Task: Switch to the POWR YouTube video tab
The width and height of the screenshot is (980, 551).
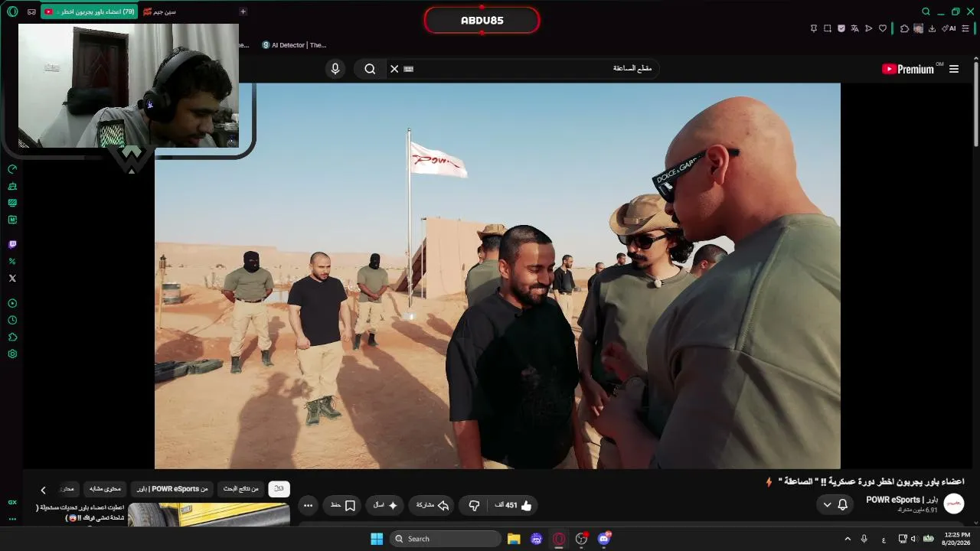Action: tap(90, 12)
